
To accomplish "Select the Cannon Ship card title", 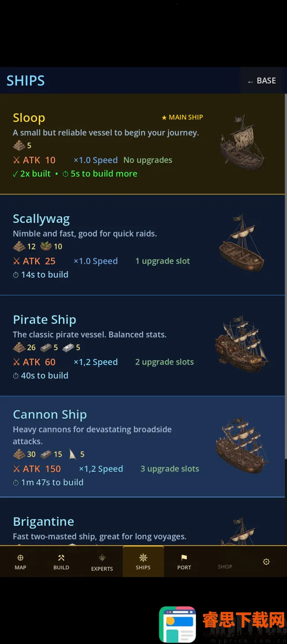I will [50, 414].
